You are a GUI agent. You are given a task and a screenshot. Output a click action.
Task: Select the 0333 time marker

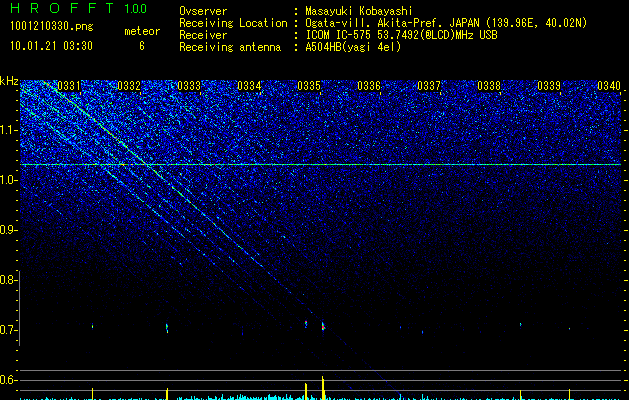pyautogui.click(x=189, y=86)
